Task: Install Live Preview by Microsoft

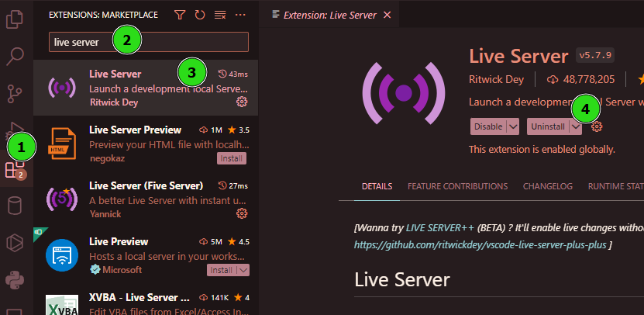Action: coord(222,270)
